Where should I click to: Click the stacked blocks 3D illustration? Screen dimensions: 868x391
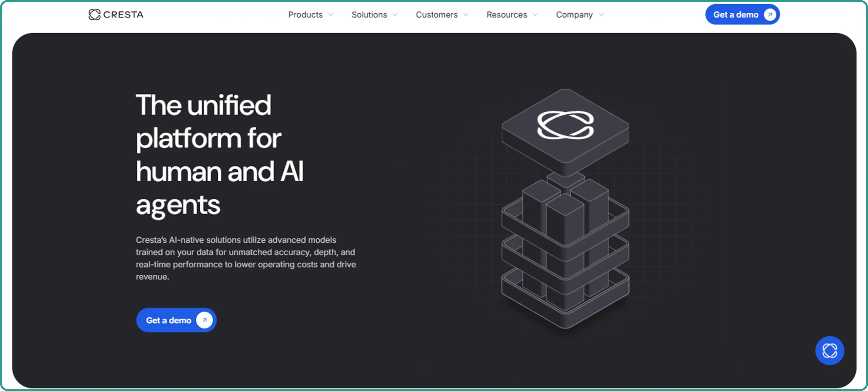[565, 209]
